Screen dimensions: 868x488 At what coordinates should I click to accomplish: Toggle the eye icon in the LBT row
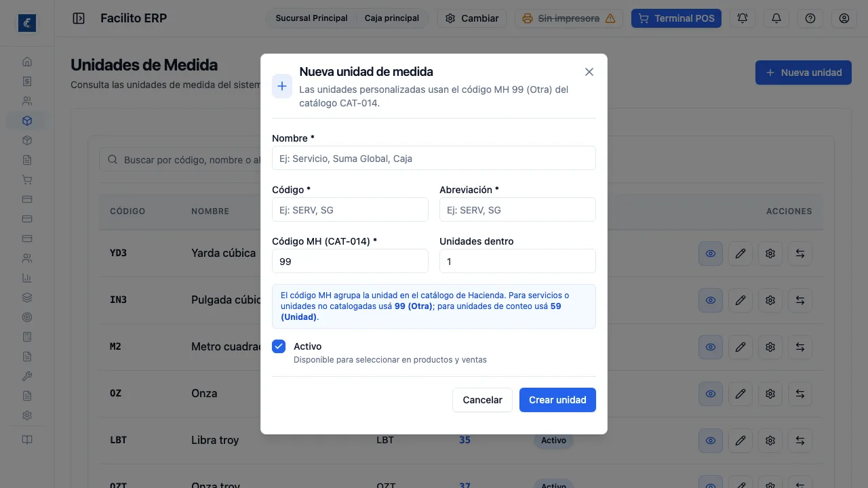[x=711, y=441]
